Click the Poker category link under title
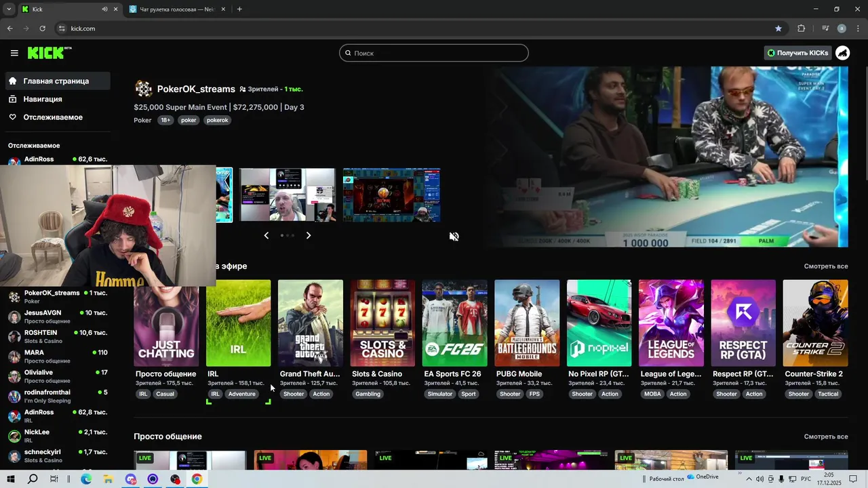This screenshot has width=868, height=488. pos(142,120)
